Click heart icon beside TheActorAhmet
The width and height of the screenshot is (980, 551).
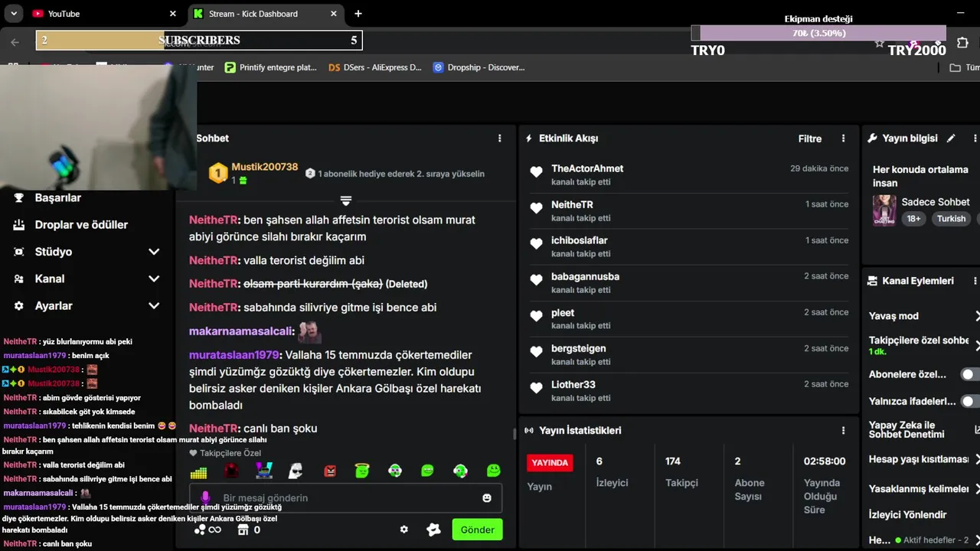point(536,173)
